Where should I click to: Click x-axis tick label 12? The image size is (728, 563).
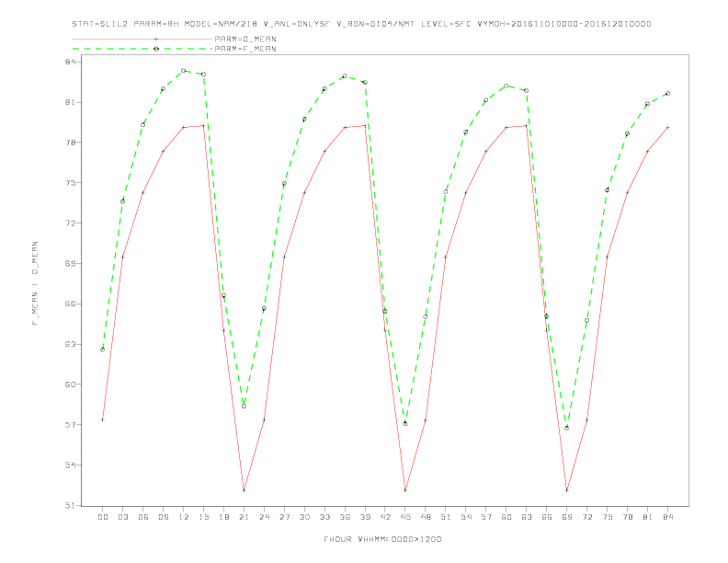tap(184, 517)
